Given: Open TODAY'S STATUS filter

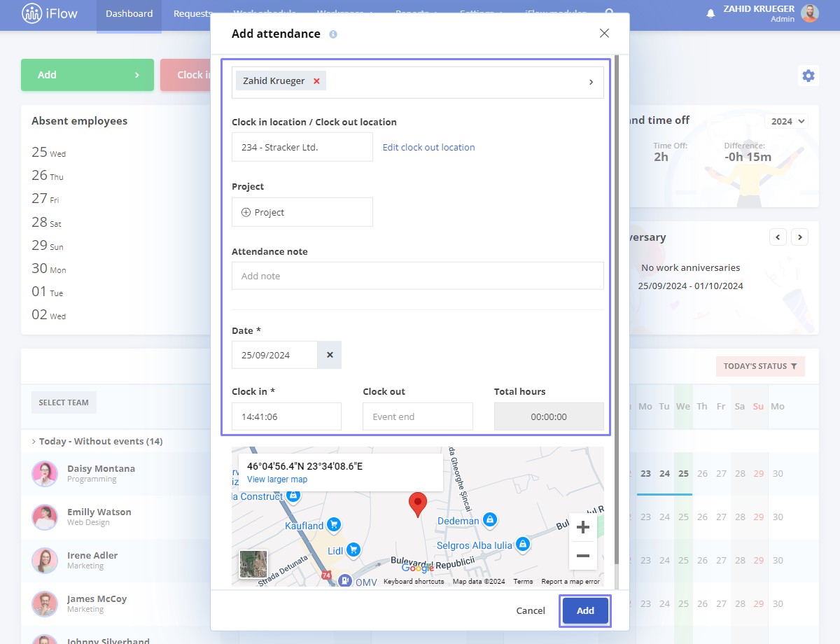Looking at the screenshot, I should pyautogui.click(x=760, y=366).
